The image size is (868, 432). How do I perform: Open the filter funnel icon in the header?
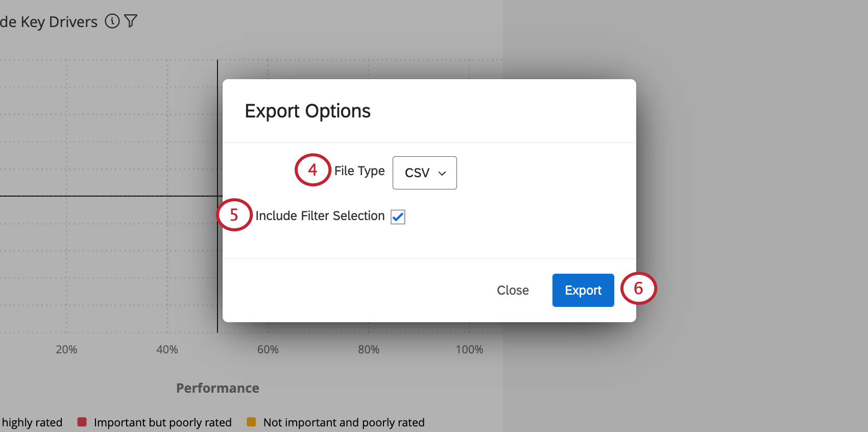tap(131, 21)
